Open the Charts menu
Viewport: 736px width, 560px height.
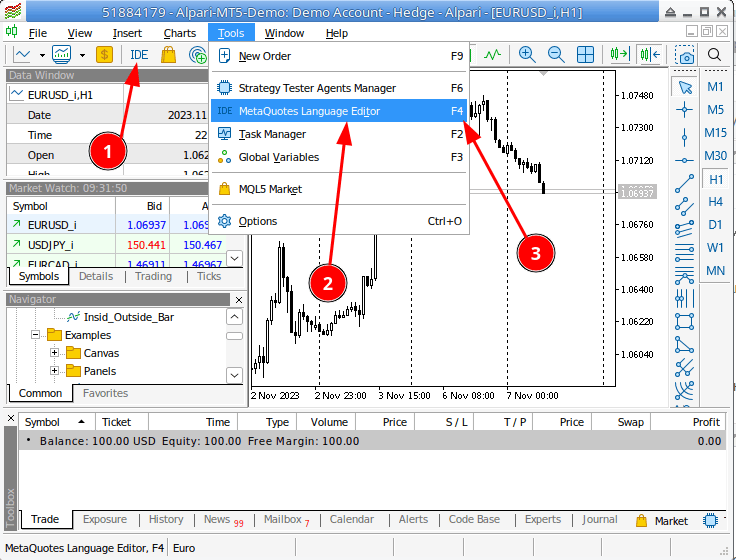coord(179,33)
